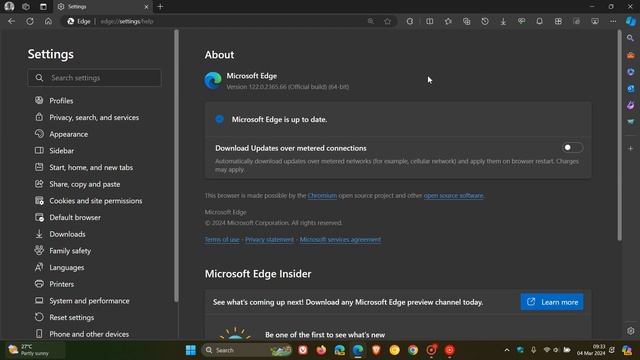Image resolution: width=640 pixels, height=360 pixels.
Task: Open the Terms of use link
Action: tap(222, 240)
